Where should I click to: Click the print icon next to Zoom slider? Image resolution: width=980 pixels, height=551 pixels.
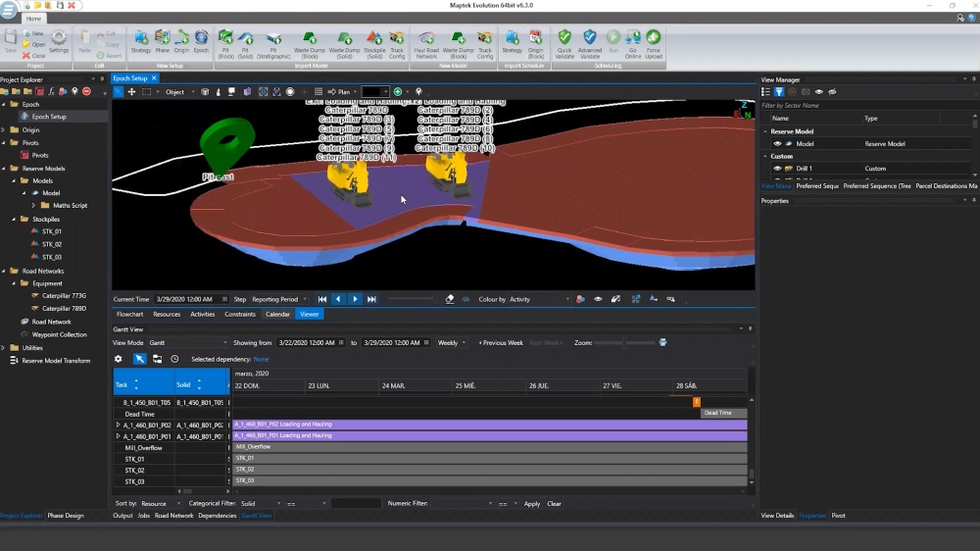pos(663,343)
